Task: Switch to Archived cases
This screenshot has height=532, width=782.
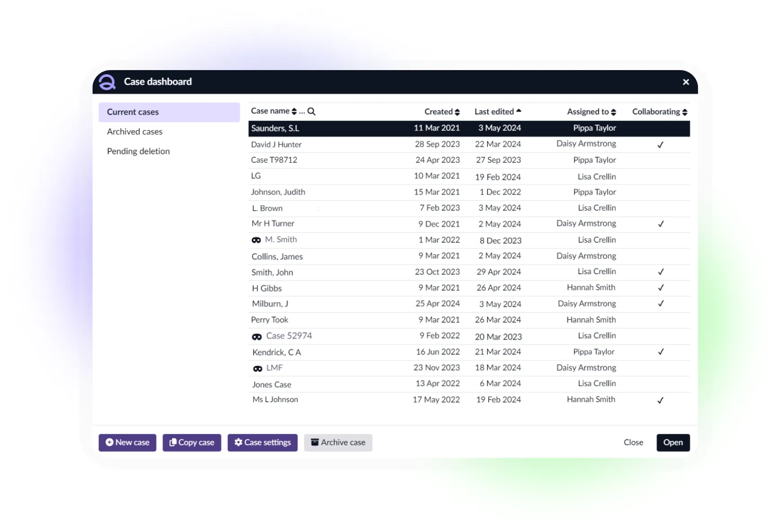Action: tap(135, 132)
